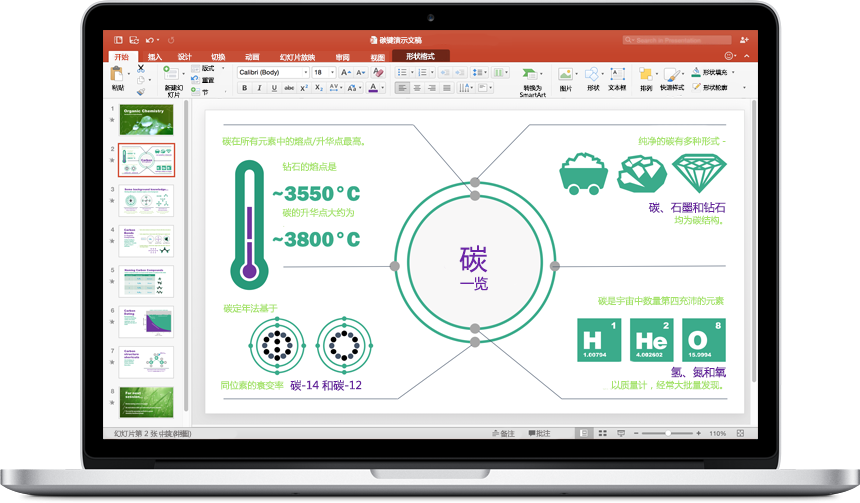Click the Paste clipboard icon
The height and width of the screenshot is (503, 860).
117,74
